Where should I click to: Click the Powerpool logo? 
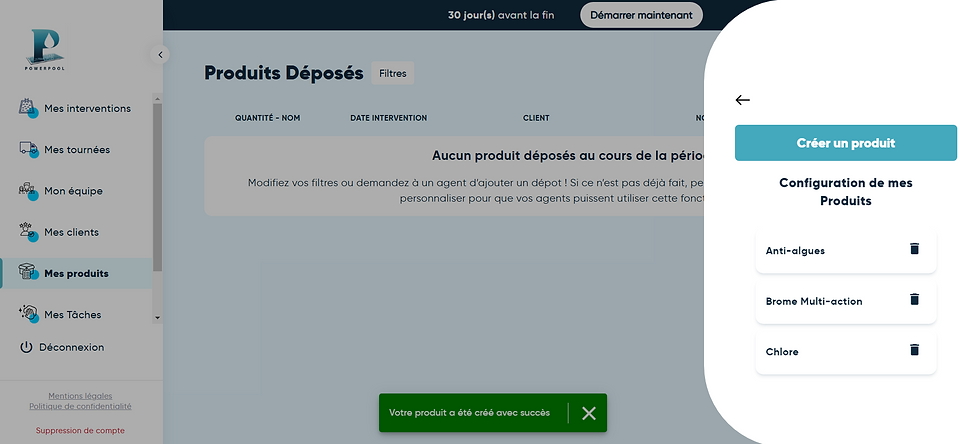45,49
